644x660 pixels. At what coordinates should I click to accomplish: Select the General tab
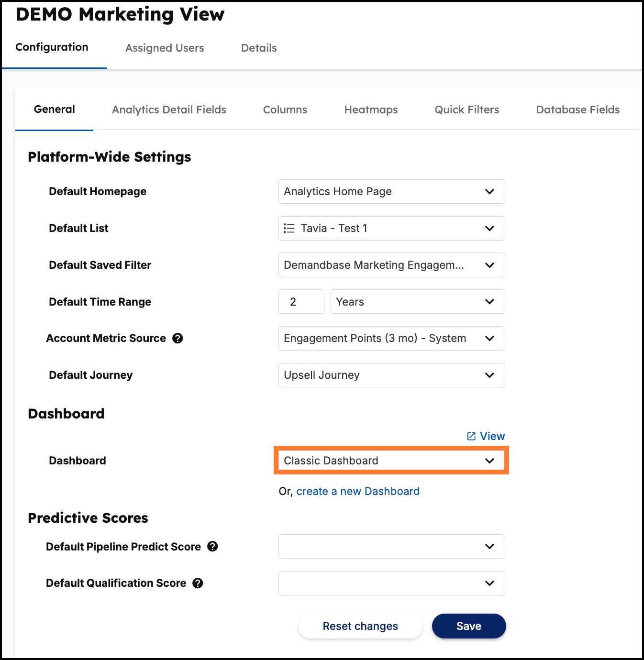pos(55,109)
